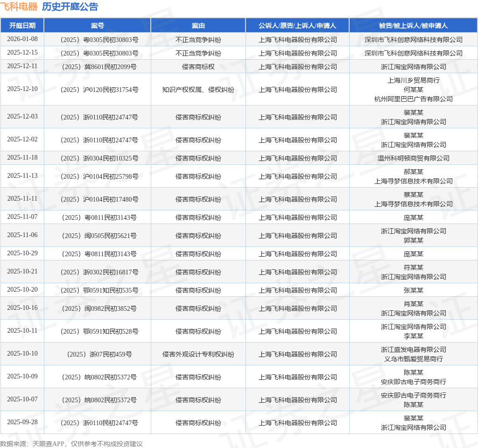Select case number (2025)闽0505民初5621号
Image resolution: width=478 pixels, height=448 pixels.
click(x=99, y=236)
